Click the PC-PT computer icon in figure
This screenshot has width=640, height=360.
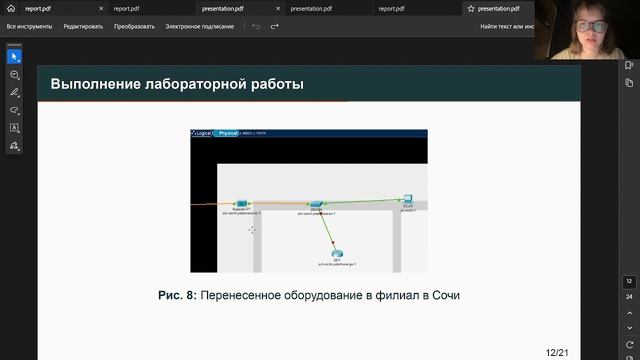[x=408, y=199]
